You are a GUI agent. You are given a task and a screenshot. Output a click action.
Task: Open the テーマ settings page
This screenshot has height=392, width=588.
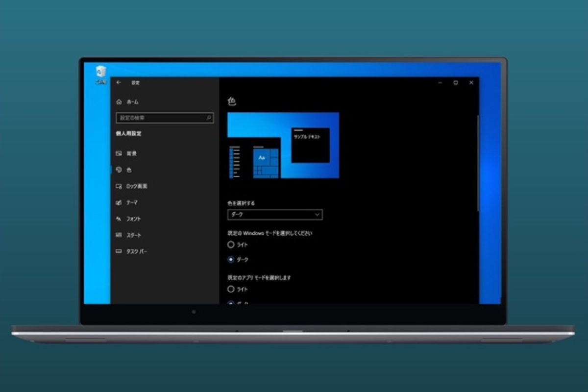click(x=126, y=202)
